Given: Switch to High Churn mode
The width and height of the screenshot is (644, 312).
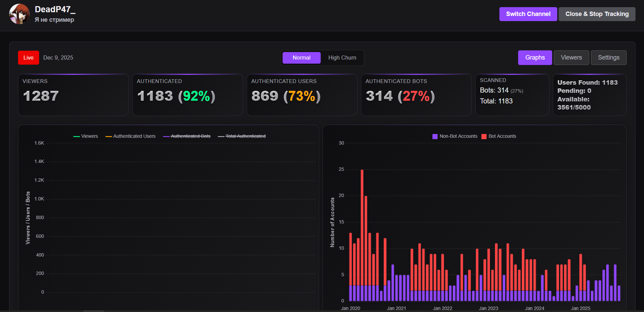Looking at the screenshot, I should point(342,58).
